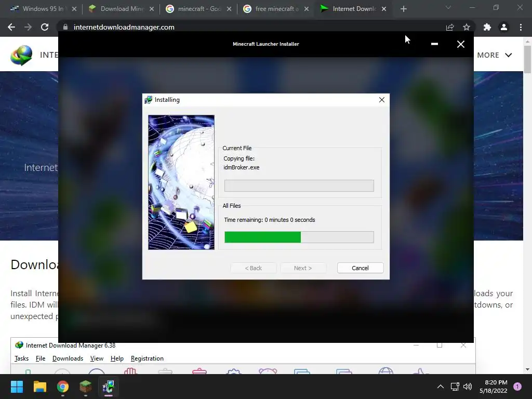
Task: Open Chrome extensions puzzle icon
Action: tap(487, 27)
